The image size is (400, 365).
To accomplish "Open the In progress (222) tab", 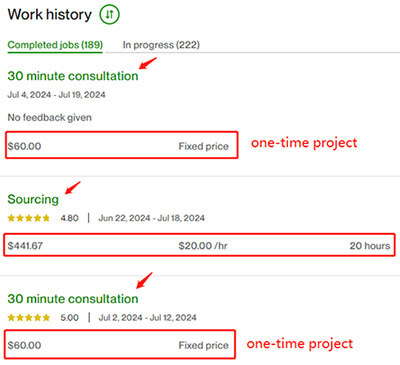I will click(x=161, y=45).
